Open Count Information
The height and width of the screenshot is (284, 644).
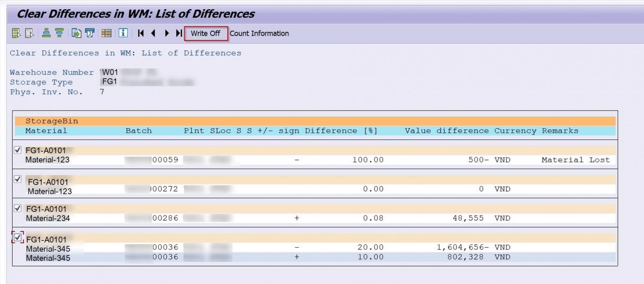coord(260,34)
